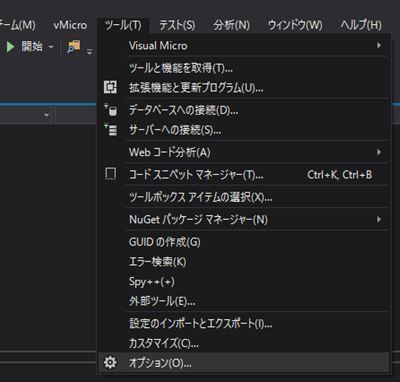The width and height of the screenshot is (400, 382).
Task: Open 拡張機能と更新プログラム(U)...
Action: point(244,88)
